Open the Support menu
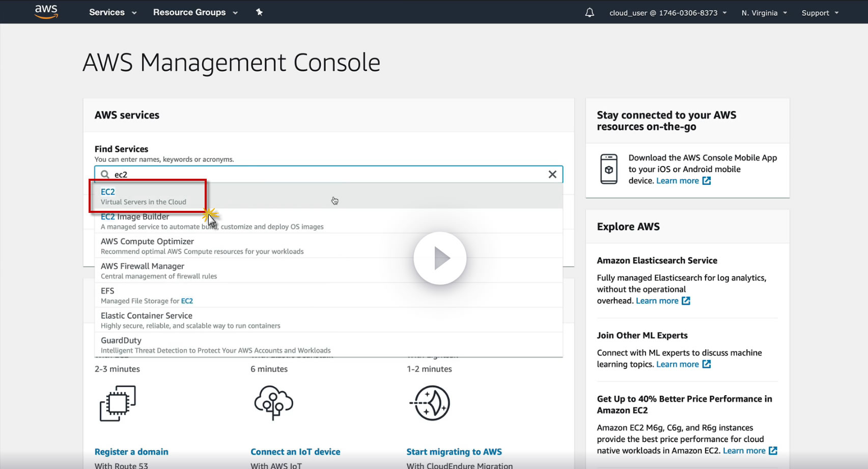 820,13
